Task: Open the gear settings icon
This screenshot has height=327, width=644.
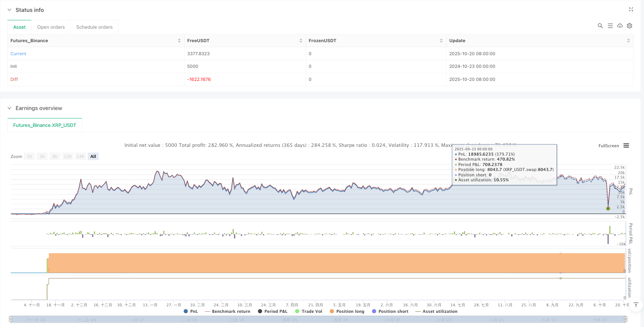Action: 629,26
